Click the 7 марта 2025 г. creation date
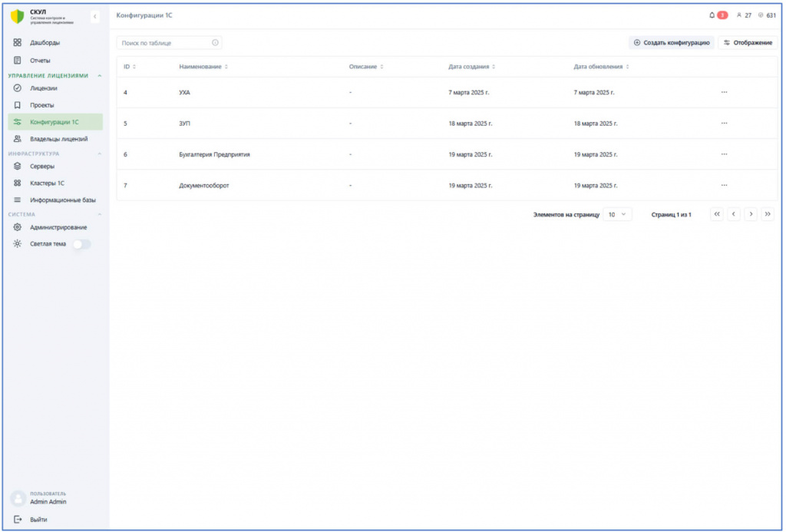786x532 pixels. [x=469, y=93]
